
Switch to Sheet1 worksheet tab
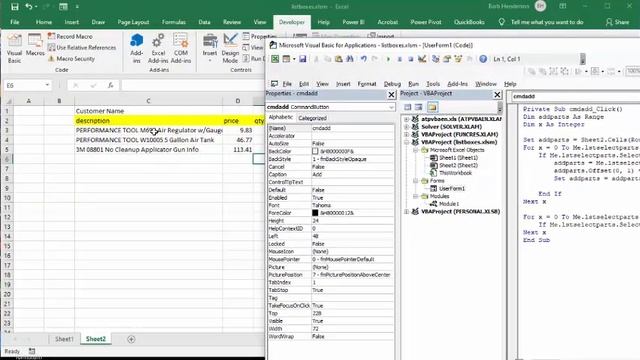pyautogui.click(x=64, y=339)
